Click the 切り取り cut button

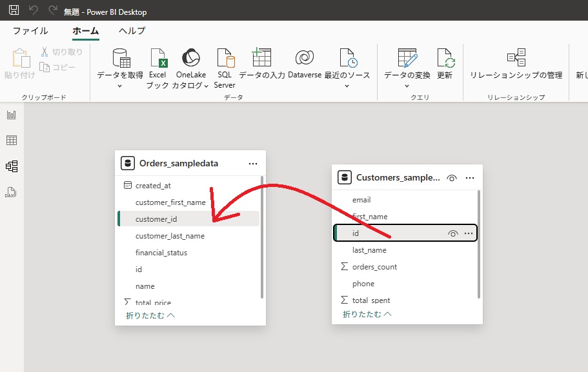pos(61,52)
